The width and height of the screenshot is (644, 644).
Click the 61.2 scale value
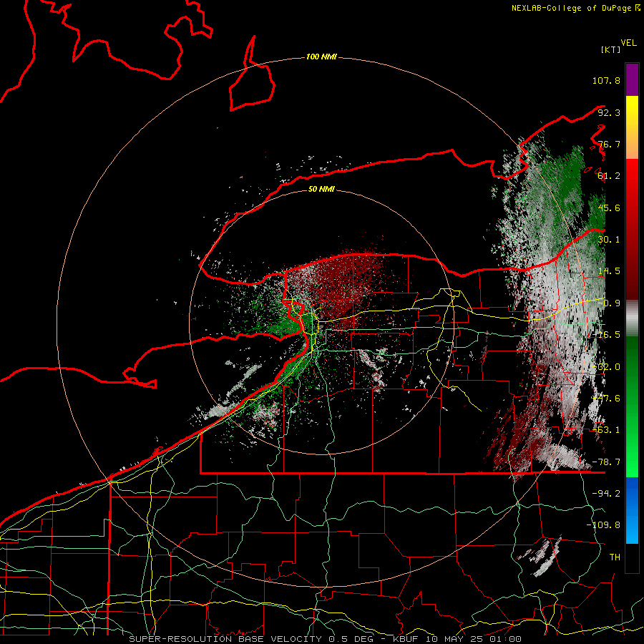[609, 176]
